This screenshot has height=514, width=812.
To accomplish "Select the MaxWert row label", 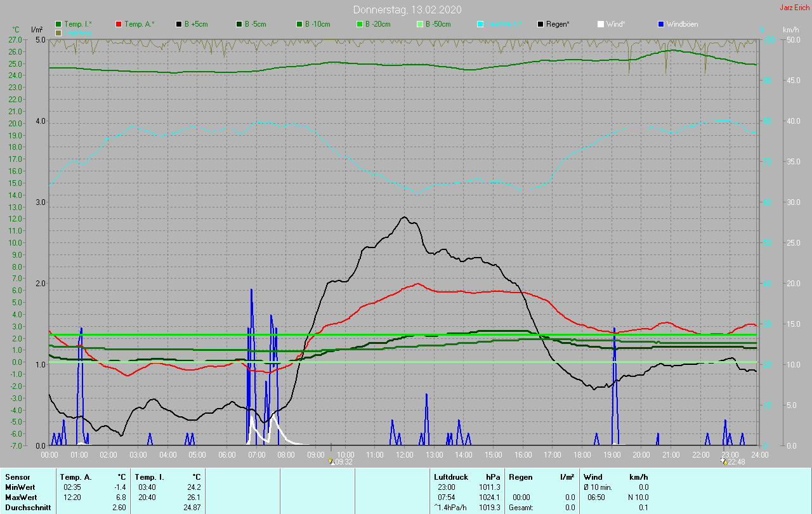I will pyautogui.click(x=20, y=497).
